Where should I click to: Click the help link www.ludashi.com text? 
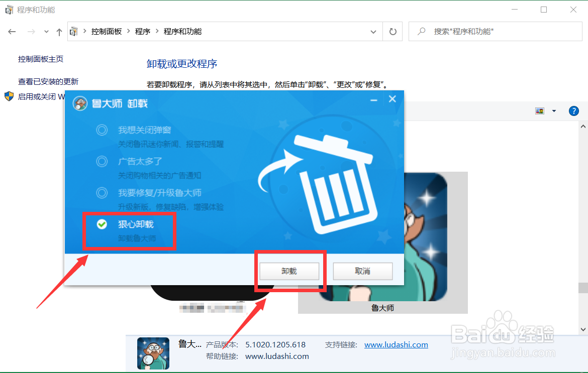(277, 356)
